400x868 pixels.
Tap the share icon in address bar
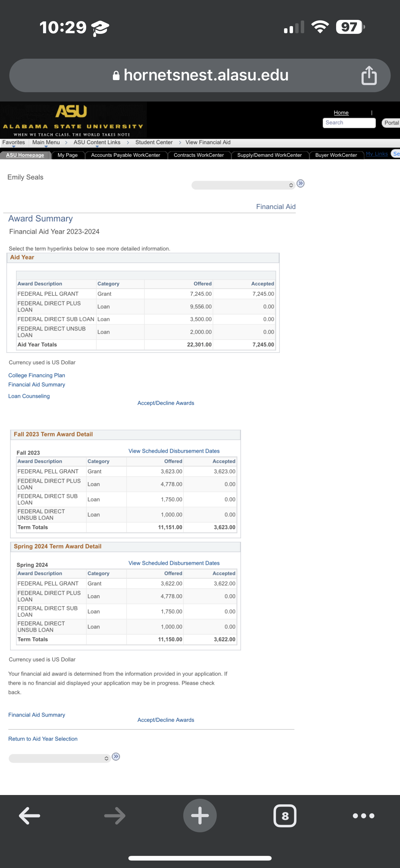pos(369,75)
